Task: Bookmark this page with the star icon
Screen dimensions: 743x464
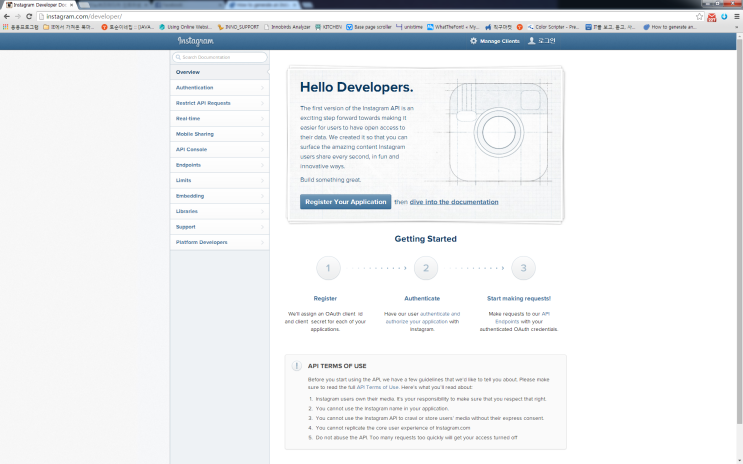Action: pyautogui.click(x=699, y=17)
